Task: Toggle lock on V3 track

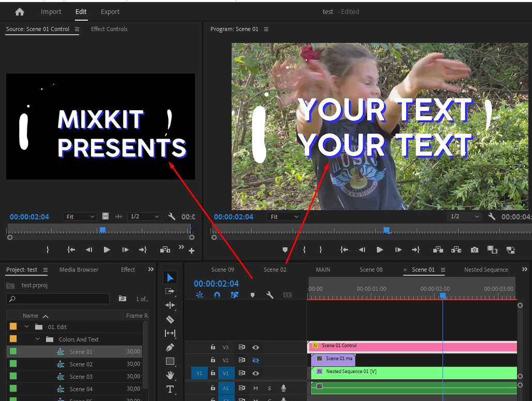Action: click(212, 347)
